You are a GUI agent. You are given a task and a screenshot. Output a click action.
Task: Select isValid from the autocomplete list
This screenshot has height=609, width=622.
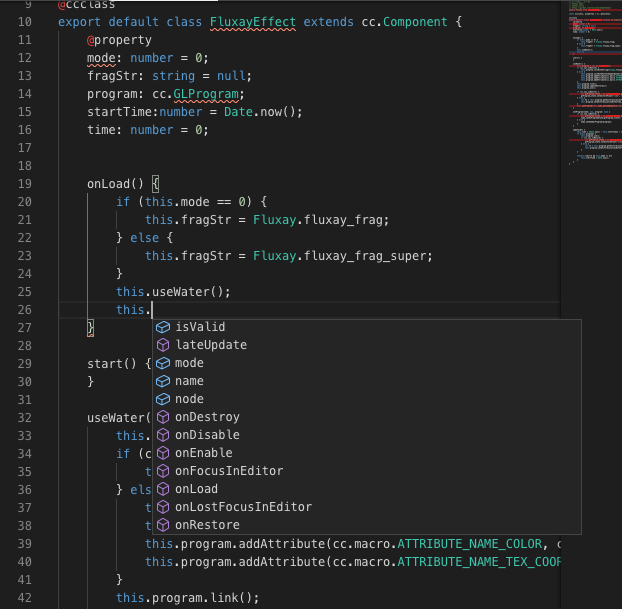coord(367,327)
